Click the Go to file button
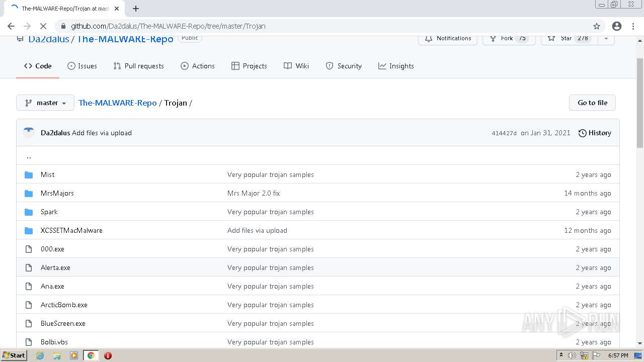This screenshot has height=362, width=644. tap(592, 103)
